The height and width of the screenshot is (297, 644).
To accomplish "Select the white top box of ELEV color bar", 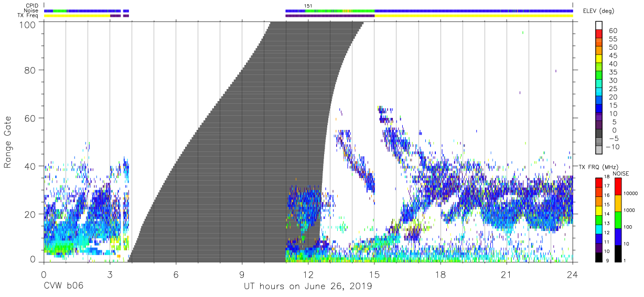I will 599,25.
